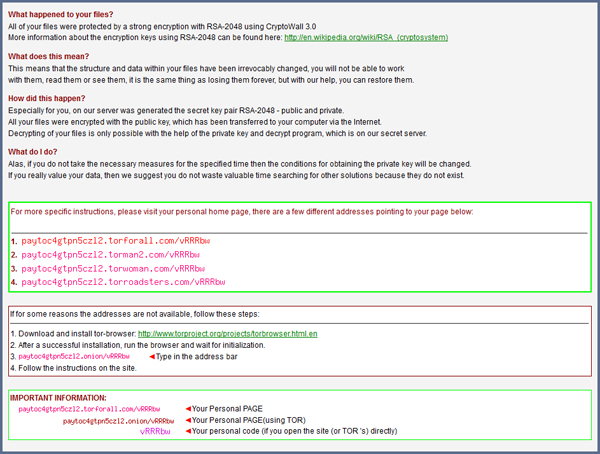The image size is (600, 454).
Task: Click the 'What happened to your files?' heading
Action: [60, 15]
